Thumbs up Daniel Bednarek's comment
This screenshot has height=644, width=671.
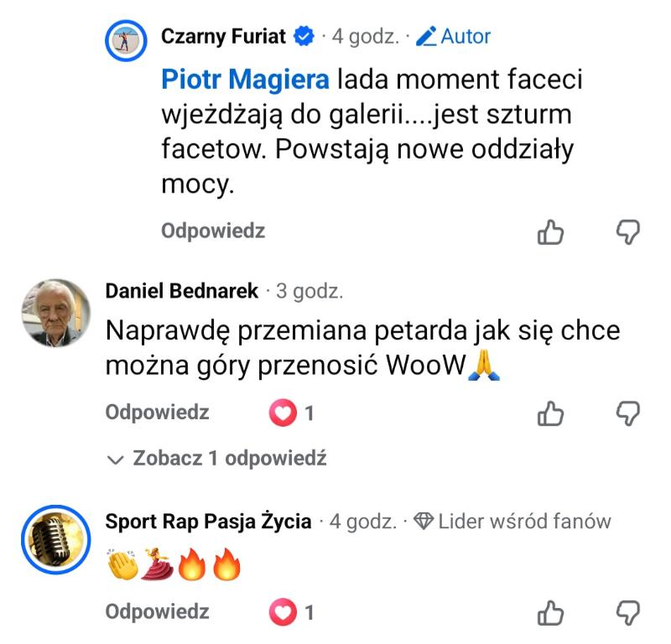pos(550,413)
